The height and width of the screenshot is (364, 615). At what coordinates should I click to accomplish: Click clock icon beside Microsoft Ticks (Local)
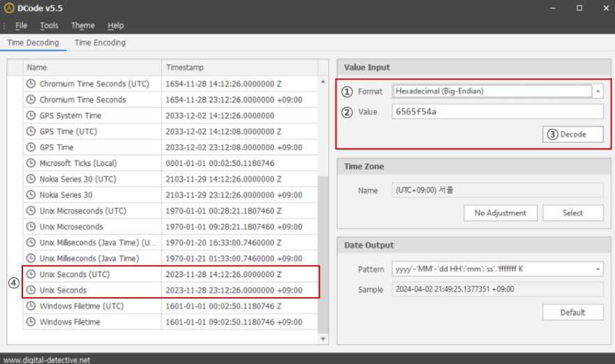[x=31, y=163]
